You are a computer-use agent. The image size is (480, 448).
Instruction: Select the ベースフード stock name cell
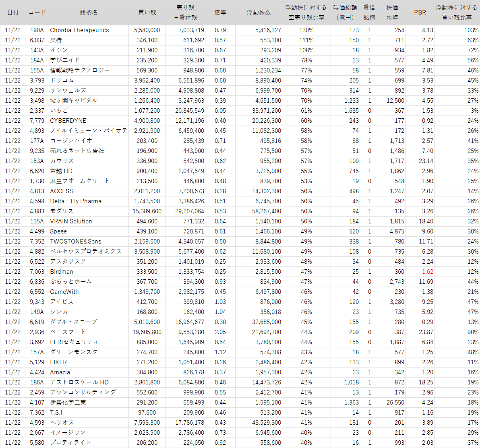coord(68,332)
